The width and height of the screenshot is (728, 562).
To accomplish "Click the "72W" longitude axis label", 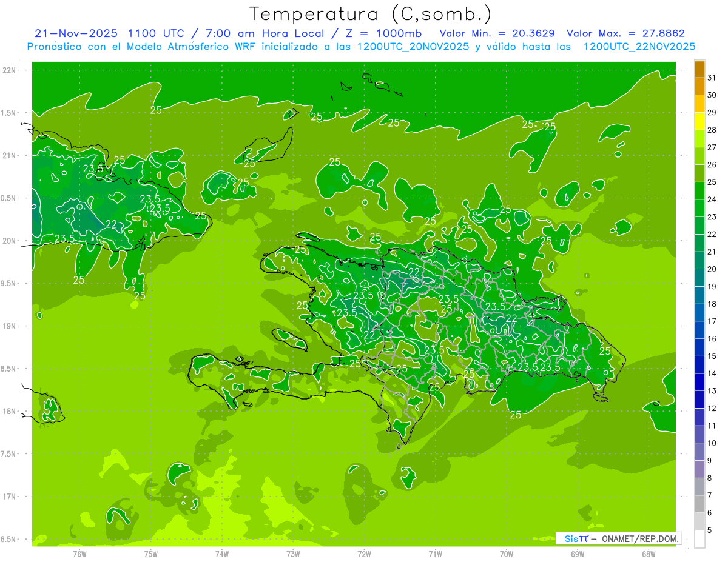I will [364, 554].
